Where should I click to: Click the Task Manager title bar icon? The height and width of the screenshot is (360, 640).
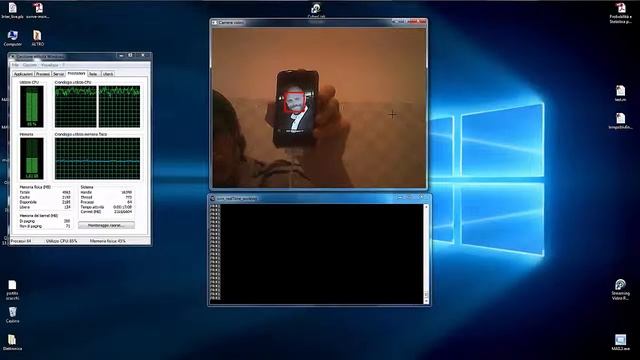point(13,56)
